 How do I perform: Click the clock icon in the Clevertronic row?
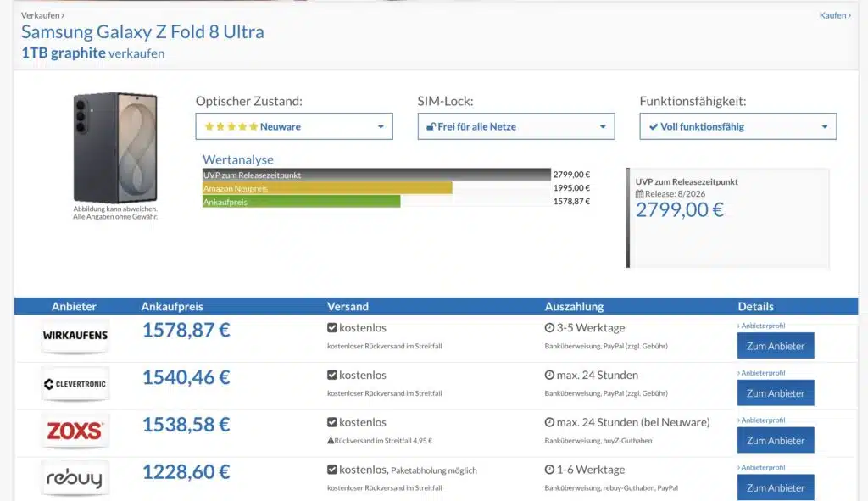tap(549, 375)
